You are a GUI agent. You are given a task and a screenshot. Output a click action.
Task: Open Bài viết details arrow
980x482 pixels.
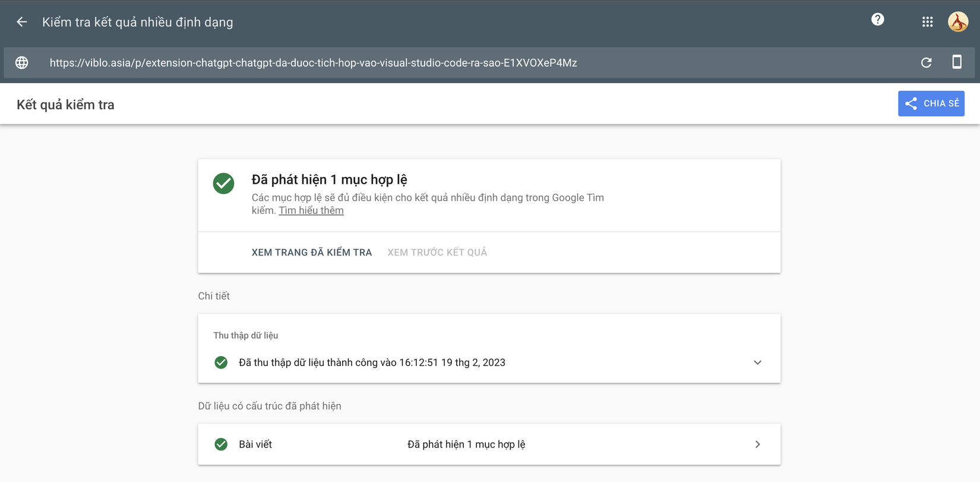tap(757, 445)
